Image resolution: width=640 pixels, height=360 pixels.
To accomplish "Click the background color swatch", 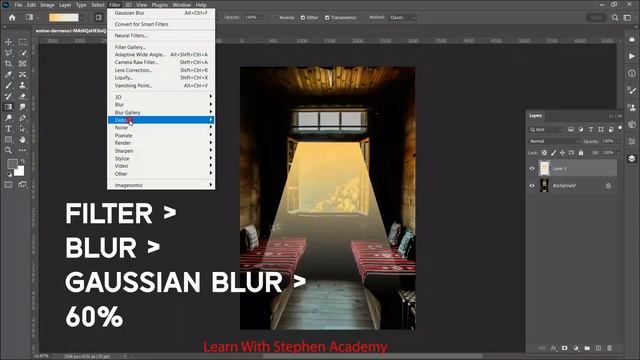I will pyautogui.click(x=19, y=171).
